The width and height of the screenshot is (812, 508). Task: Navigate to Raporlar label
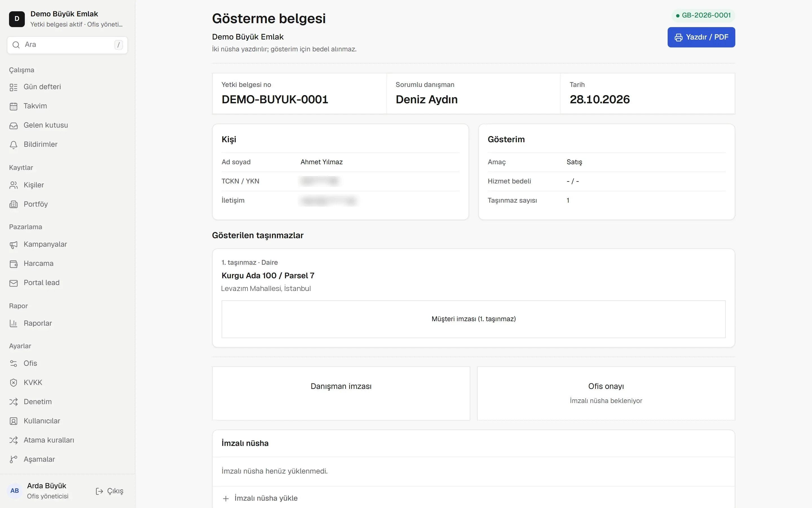point(37,323)
